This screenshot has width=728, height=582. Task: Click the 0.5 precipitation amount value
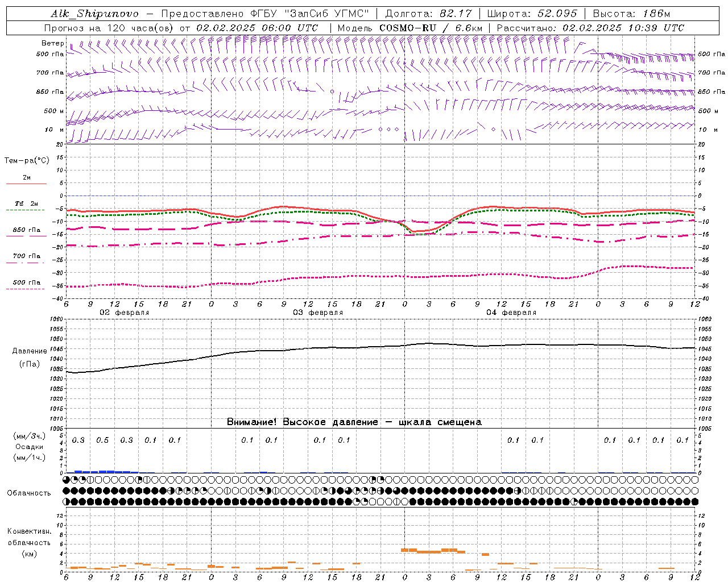(x=102, y=440)
